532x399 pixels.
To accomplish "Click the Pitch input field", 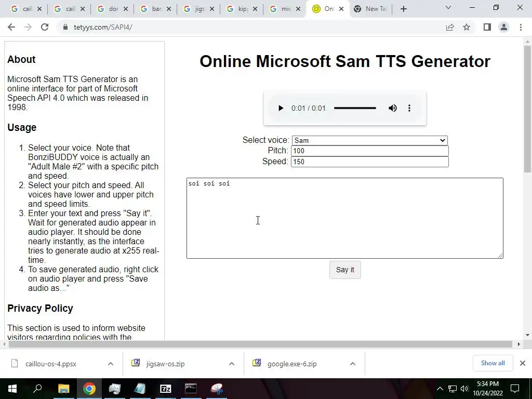I will coord(369,151).
